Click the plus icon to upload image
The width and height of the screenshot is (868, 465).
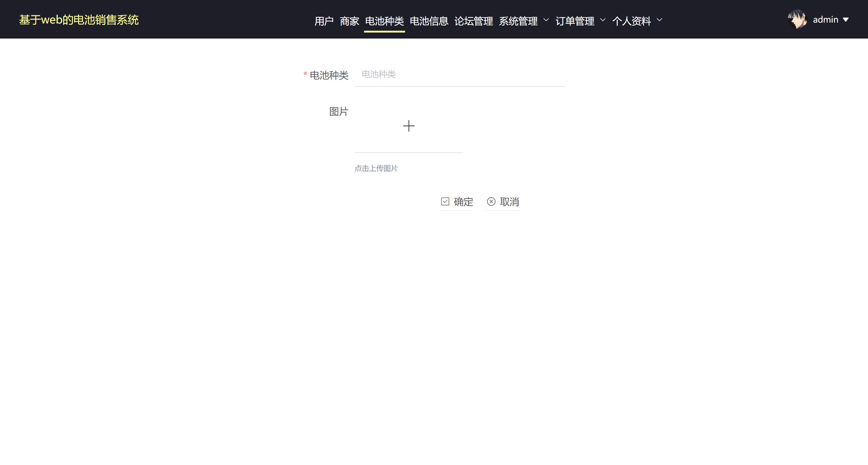click(x=409, y=126)
